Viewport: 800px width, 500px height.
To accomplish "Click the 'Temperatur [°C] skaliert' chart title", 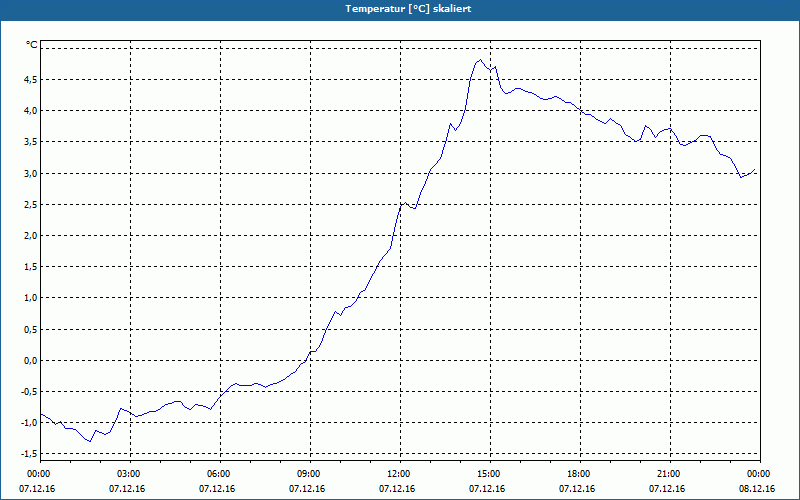I will pos(408,9).
